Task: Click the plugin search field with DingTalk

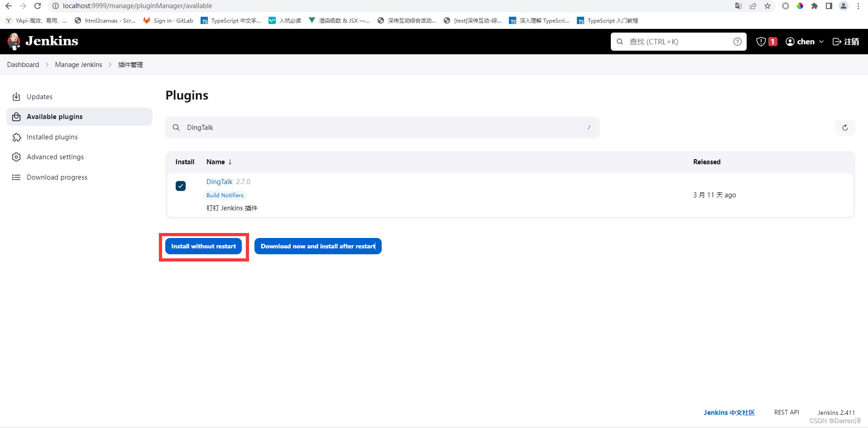Action: click(x=383, y=128)
